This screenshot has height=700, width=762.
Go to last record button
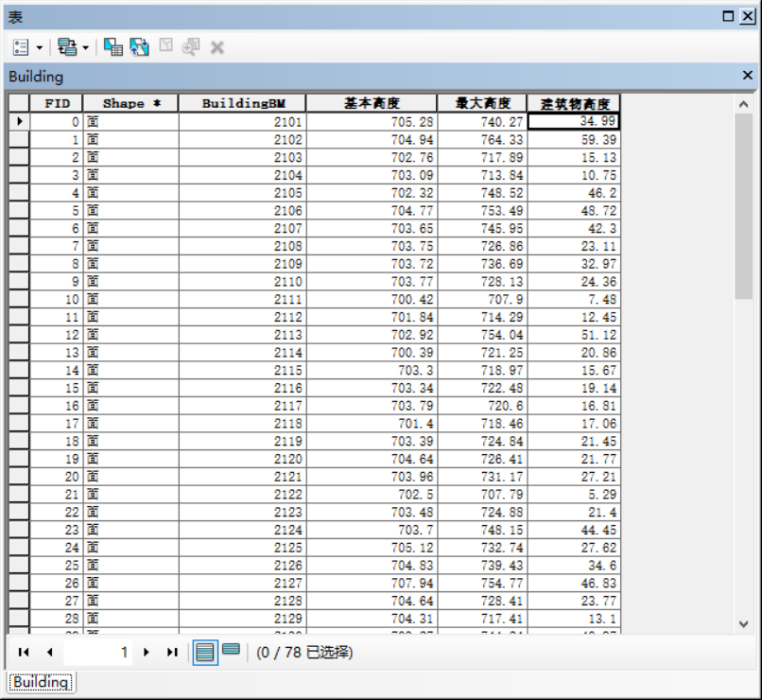point(172,652)
